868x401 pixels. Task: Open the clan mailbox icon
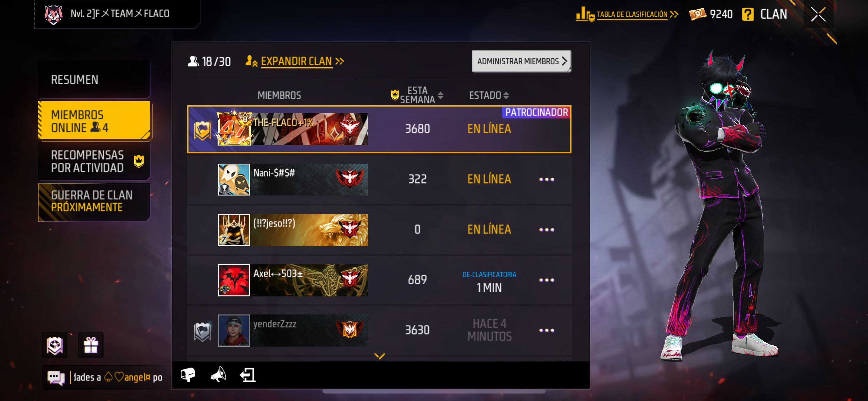(x=188, y=374)
